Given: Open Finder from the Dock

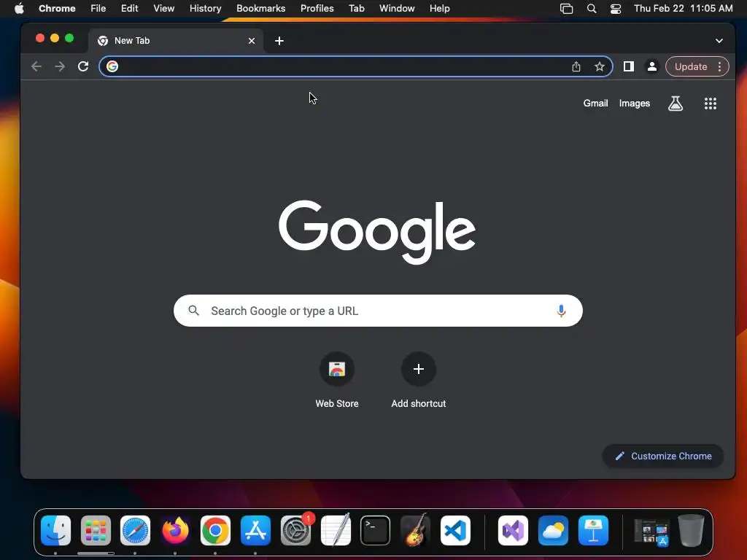Looking at the screenshot, I should click(55, 530).
